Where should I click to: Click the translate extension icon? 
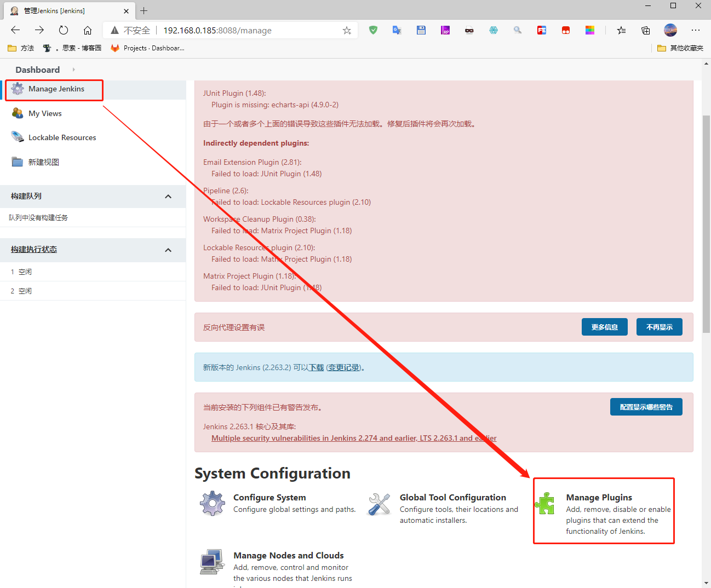coord(397,30)
